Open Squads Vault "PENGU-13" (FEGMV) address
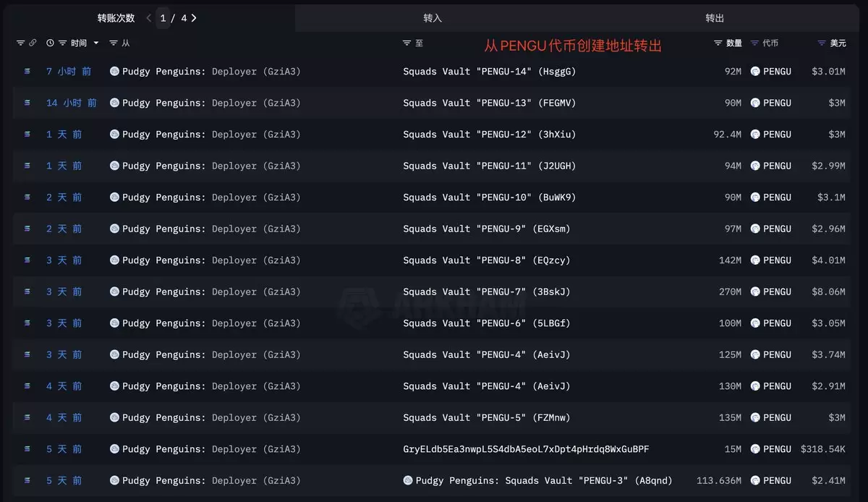 click(x=490, y=103)
